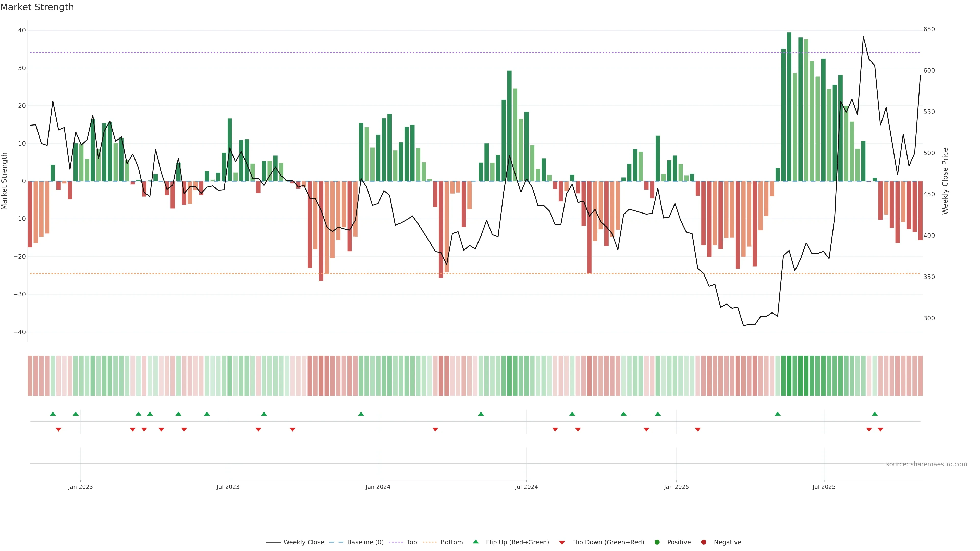Click the green Flip Up triangle legend icon
Viewport: 980px width, 551px height.
click(x=475, y=542)
